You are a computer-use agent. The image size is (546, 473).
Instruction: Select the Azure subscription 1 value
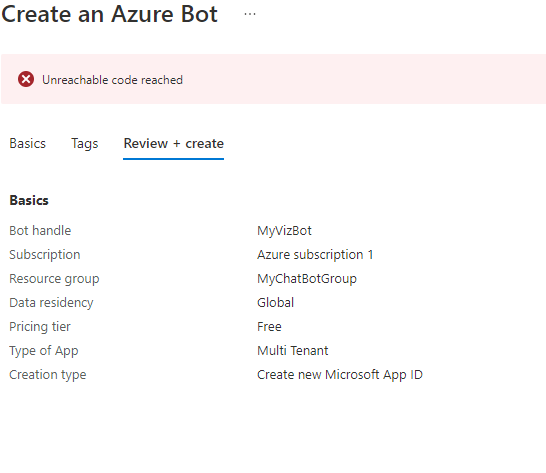click(x=315, y=255)
